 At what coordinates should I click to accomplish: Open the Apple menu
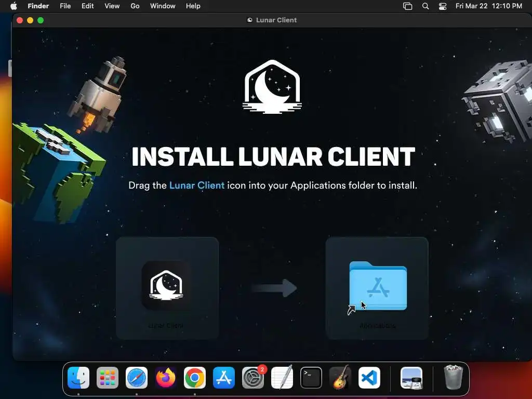click(14, 6)
